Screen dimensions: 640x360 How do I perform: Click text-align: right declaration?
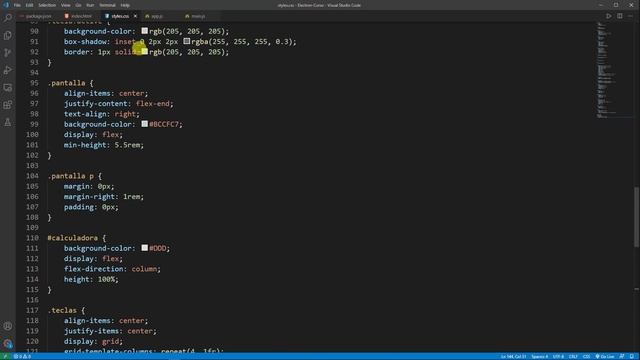102,114
